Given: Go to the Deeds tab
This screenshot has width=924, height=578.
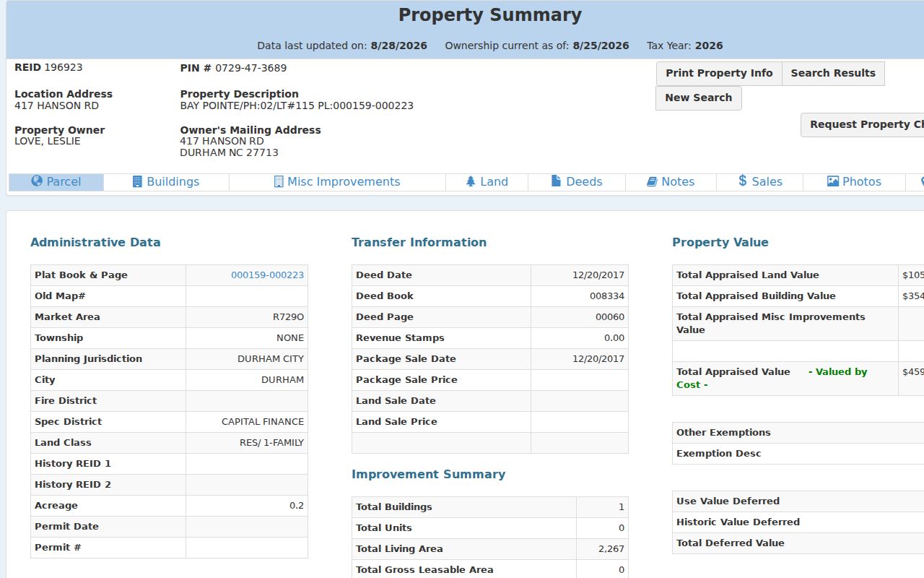Looking at the screenshot, I should click(x=577, y=182).
